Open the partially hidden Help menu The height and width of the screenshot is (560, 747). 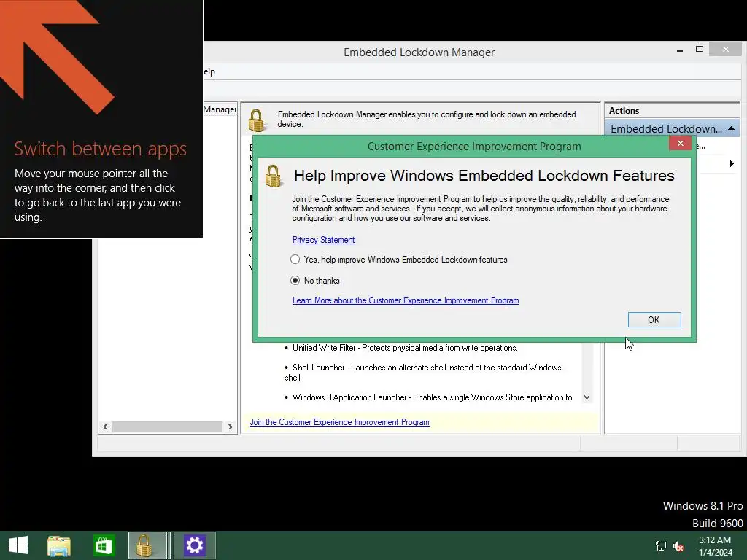pos(209,71)
